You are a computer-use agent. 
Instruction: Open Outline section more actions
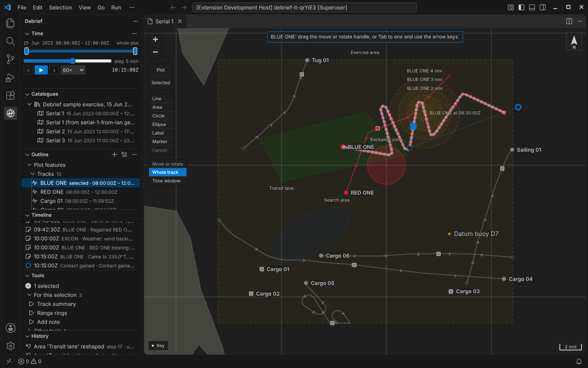[x=134, y=155]
